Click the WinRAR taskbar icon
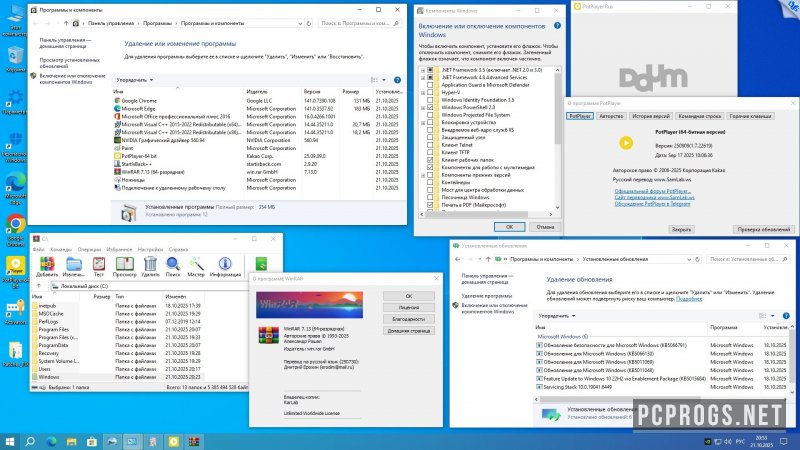 point(194,441)
